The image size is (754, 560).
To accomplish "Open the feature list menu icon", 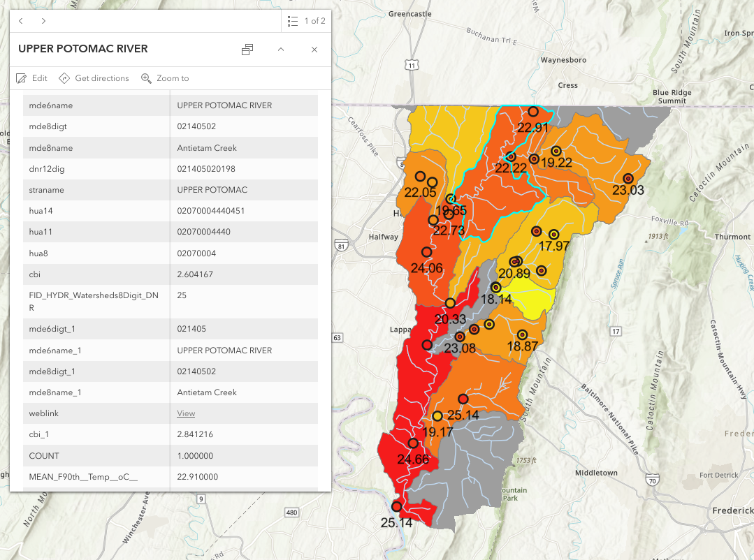I will click(x=293, y=21).
